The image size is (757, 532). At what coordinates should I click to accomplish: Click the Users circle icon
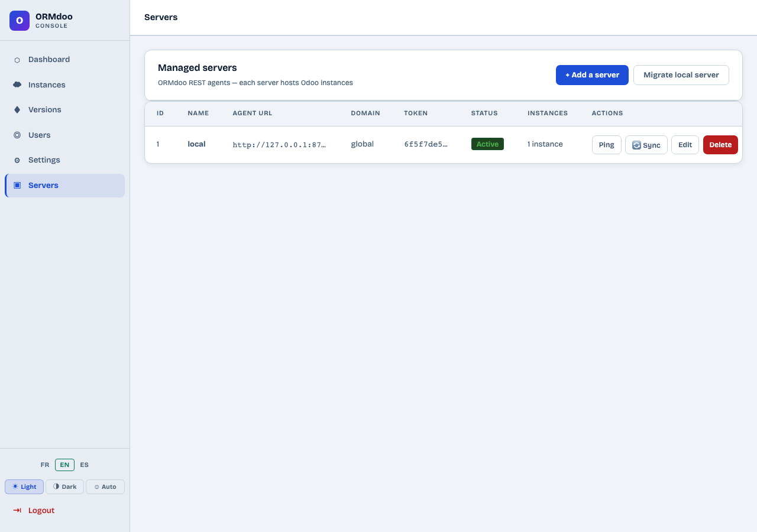pyautogui.click(x=17, y=135)
